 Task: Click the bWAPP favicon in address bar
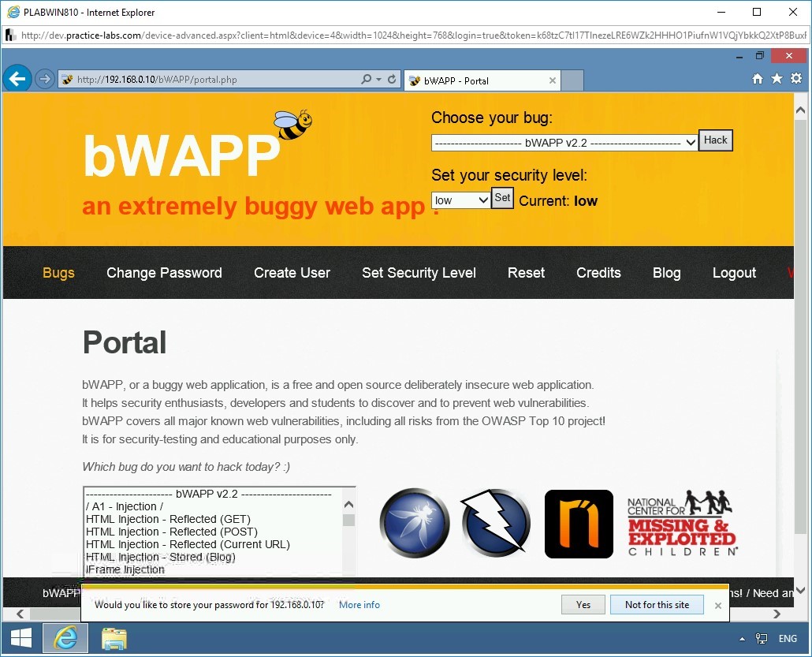coord(67,80)
